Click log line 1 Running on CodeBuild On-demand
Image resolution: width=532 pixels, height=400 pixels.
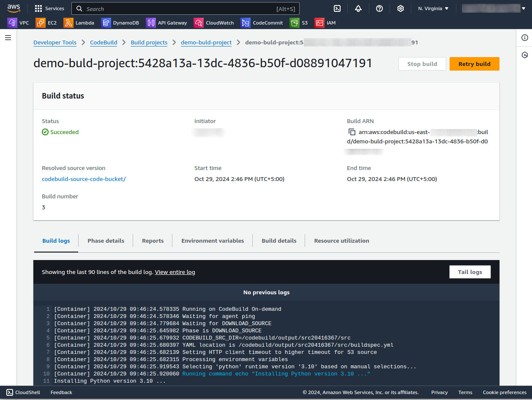(x=168, y=309)
